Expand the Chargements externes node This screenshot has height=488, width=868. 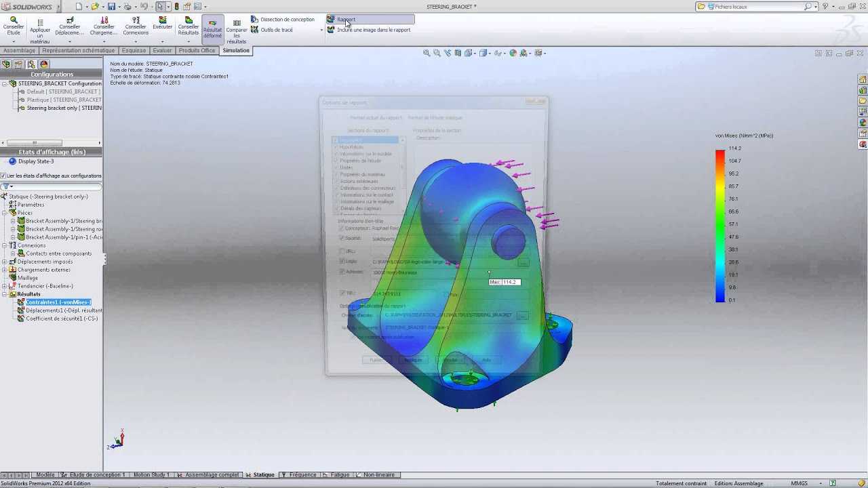tap(5, 270)
